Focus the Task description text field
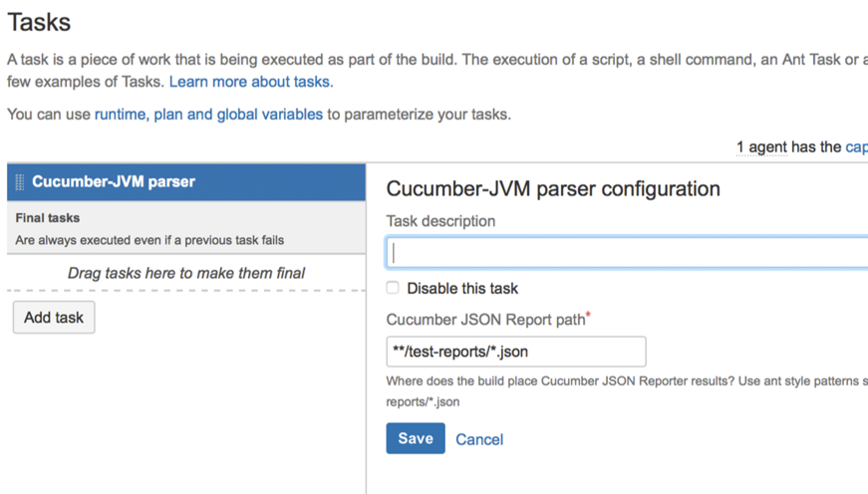Screen dimensions: 868x494 [x=628, y=253]
